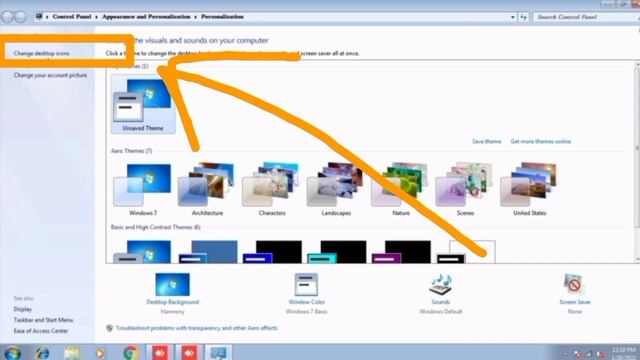
Task: Click themes list scrollbar up arrow
Action: (637, 64)
